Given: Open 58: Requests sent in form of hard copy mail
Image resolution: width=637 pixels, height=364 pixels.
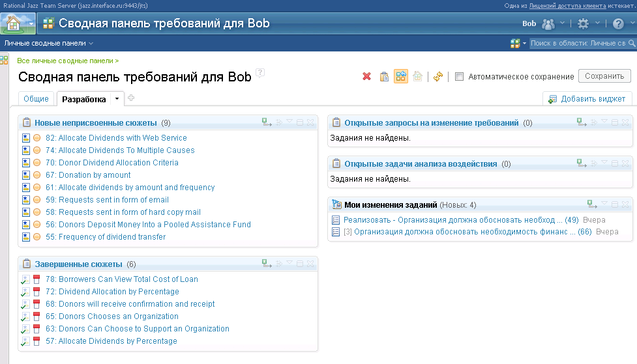Looking at the screenshot, I should pyautogui.click(x=123, y=212).
